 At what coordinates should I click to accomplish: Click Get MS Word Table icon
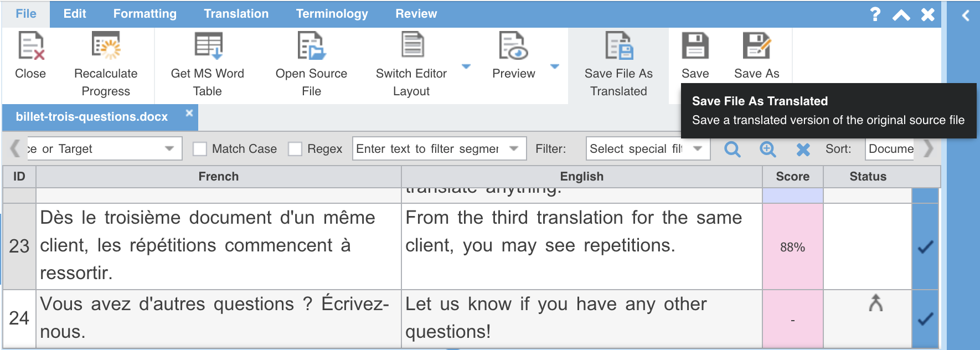click(x=208, y=45)
